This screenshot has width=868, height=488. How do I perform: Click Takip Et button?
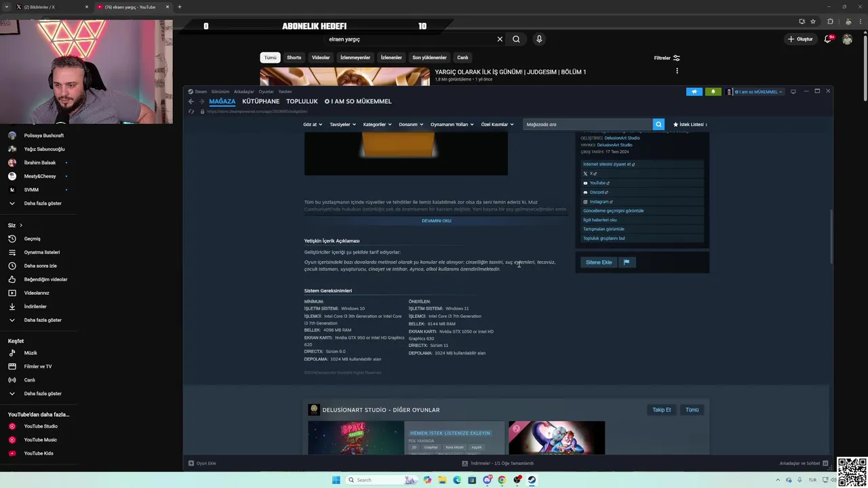point(661,410)
